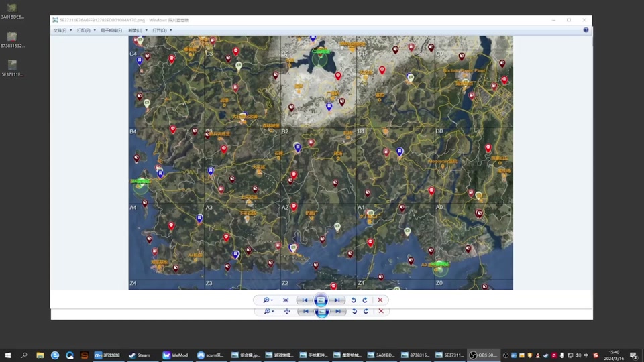This screenshot has width=644, height=362.
Task: Open the zoom magnifier in the upper viewer toolbar
Action: tap(268, 300)
